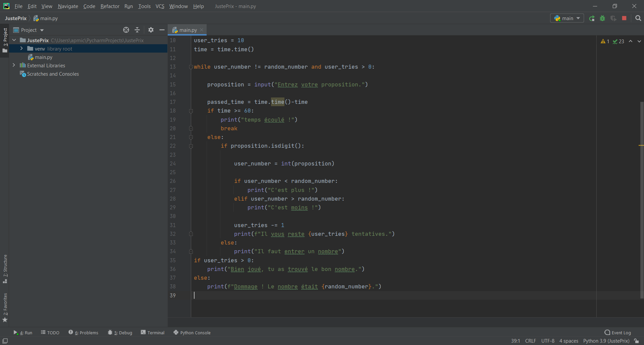Image resolution: width=644 pixels, height=345 pixels.
Task: Open Project panel settings gear
Action: (151, 30)
